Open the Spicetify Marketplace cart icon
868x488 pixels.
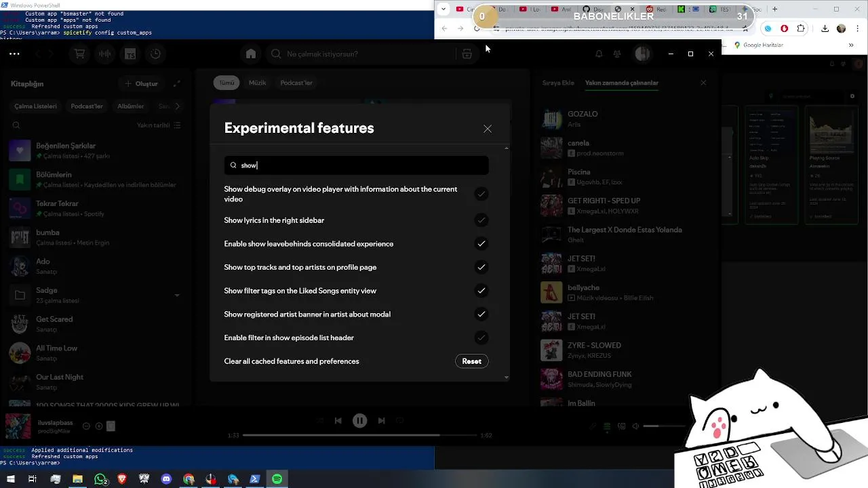click(x=79, y=54)
